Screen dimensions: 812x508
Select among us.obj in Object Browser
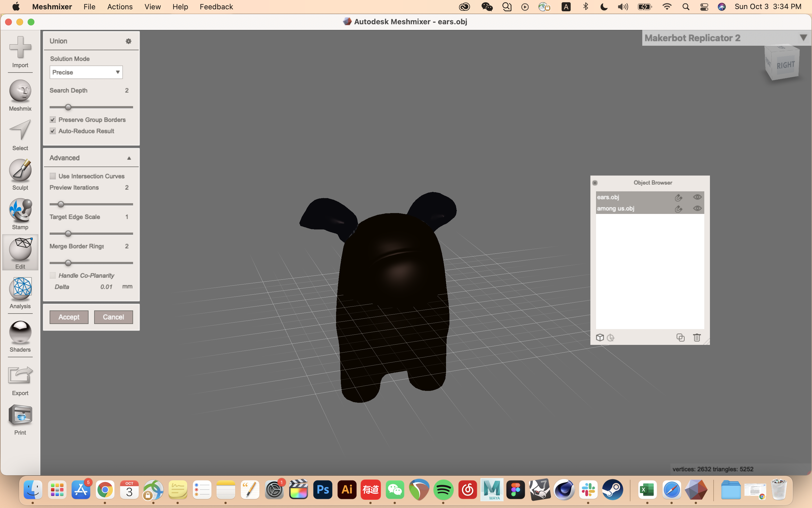click(650, 209)
